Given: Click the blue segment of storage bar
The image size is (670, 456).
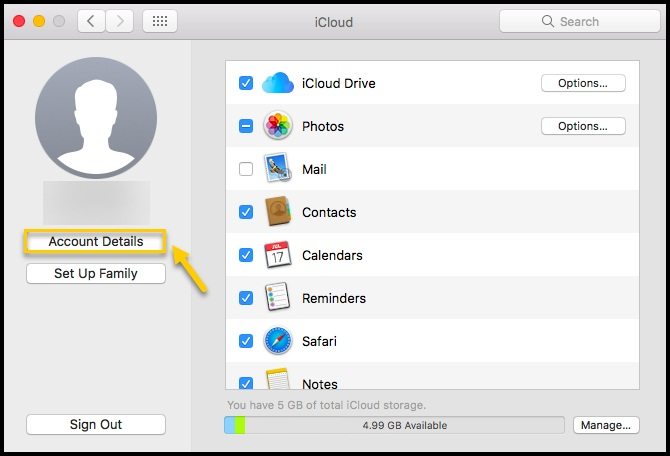Looking at the screenshot, I should 229,425.
